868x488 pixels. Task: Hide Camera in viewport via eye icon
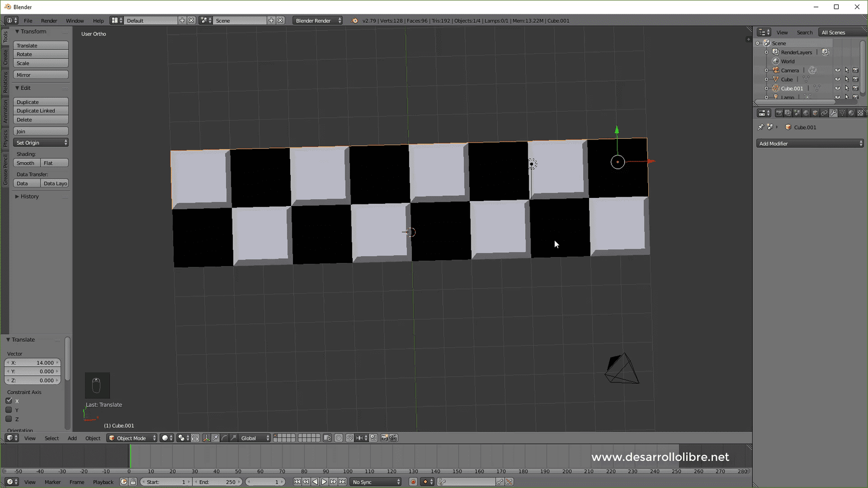tap(838, 70)
